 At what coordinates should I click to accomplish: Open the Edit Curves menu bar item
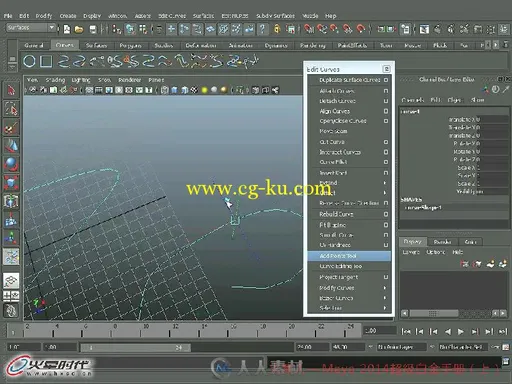(x=172, y=16)
